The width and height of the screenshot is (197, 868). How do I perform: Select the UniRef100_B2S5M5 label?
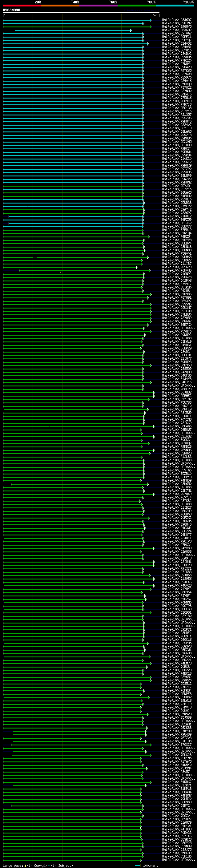coord(177,304)
